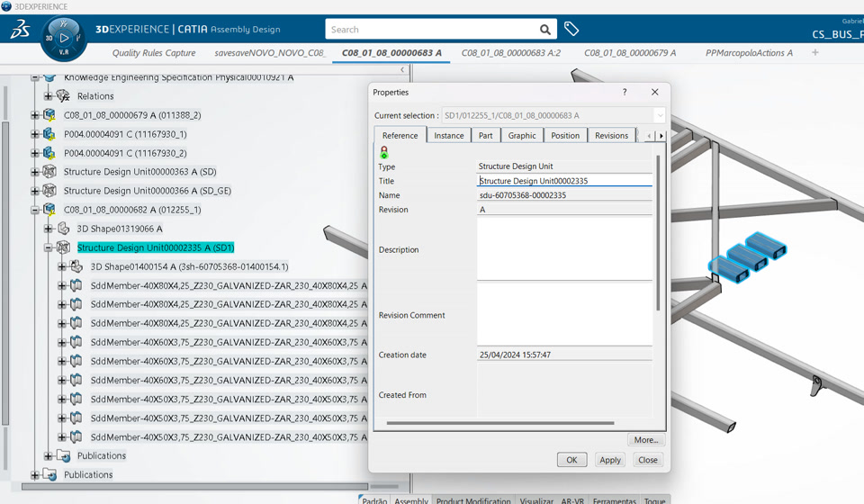Click the compass play button

pos(64,38)
